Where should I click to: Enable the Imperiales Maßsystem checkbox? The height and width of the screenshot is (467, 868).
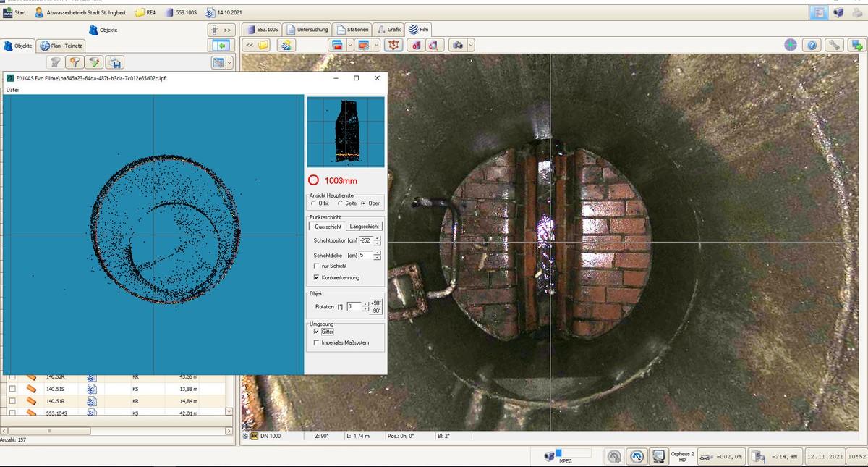click(317, 343)
